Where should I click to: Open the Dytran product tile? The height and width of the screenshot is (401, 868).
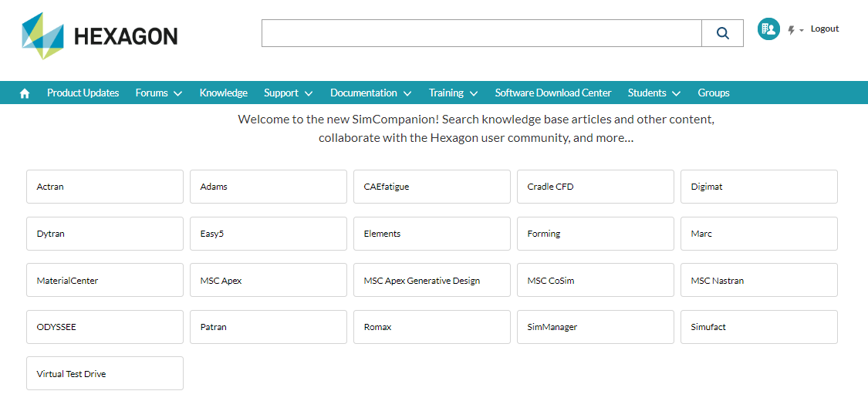tap(105, 234)
